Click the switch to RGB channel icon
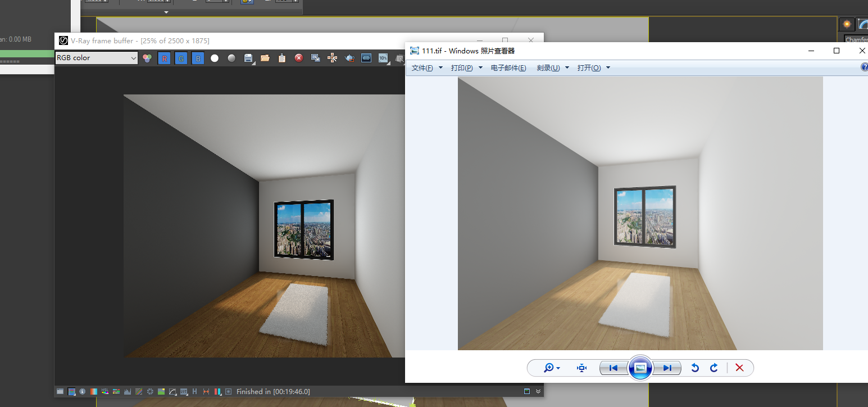The width and height of the screenshot is (868, 407). click(x=147, y=58)
